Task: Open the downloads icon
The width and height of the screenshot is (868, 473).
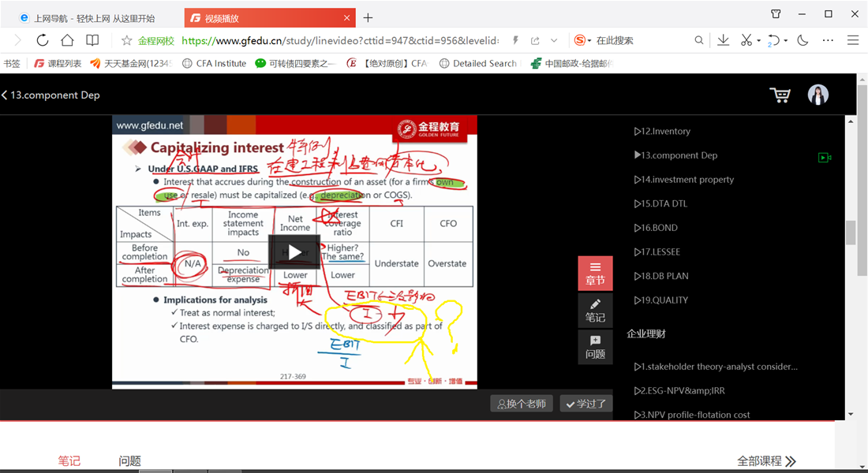Action: (723, 40)
